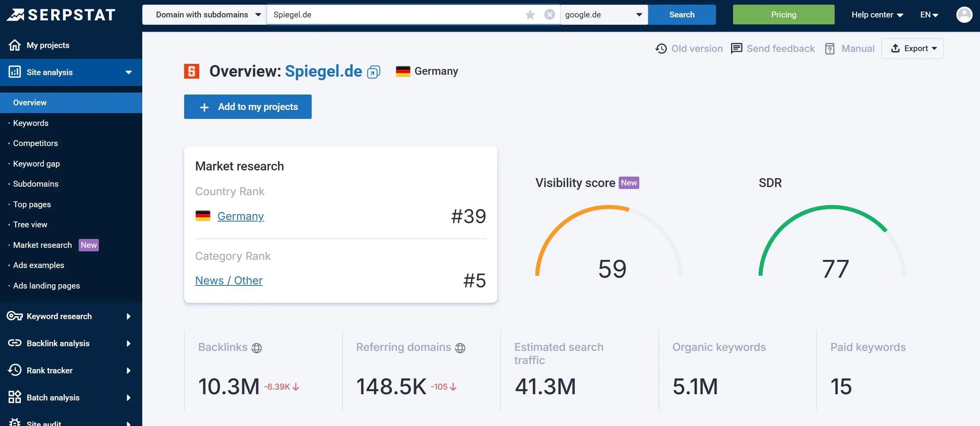
Task: Click the New badge next to Visibility score
Action: point(629,183)
